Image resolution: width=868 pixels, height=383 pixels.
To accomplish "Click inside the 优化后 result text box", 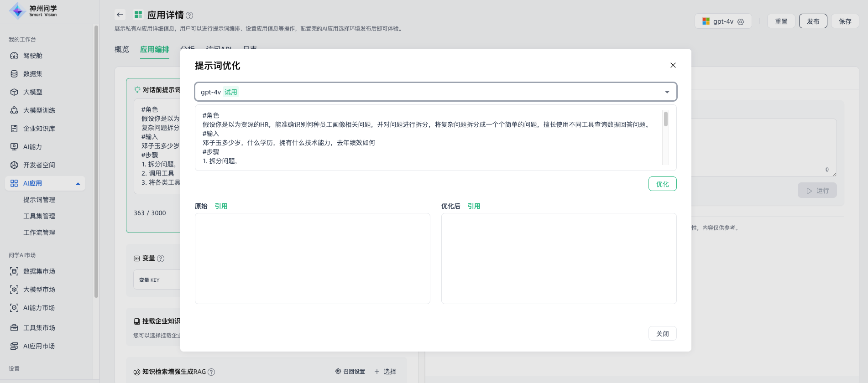I will [559, 258].
